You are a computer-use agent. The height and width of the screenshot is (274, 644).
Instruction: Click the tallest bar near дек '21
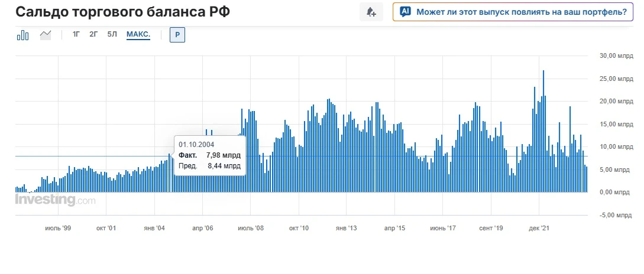coord(543,131)
